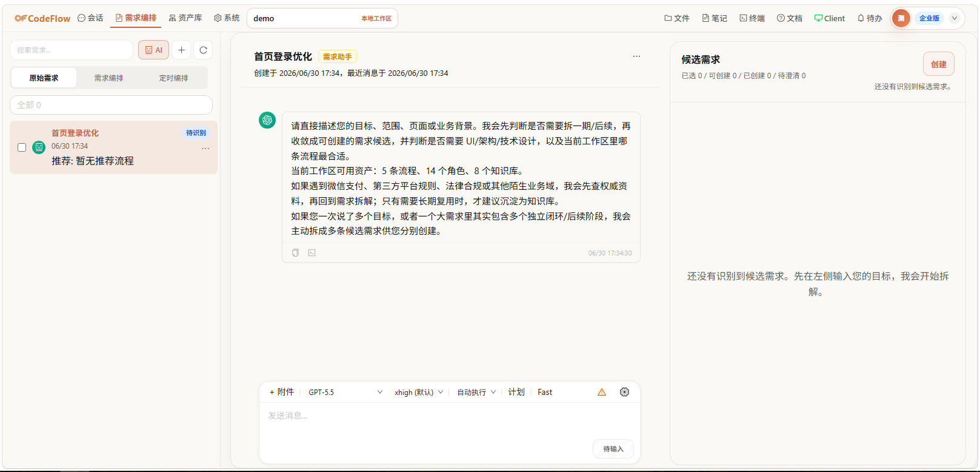
Task: Select the 原始需求 tab
Action: pyautogui.click(x=44, y=78)
